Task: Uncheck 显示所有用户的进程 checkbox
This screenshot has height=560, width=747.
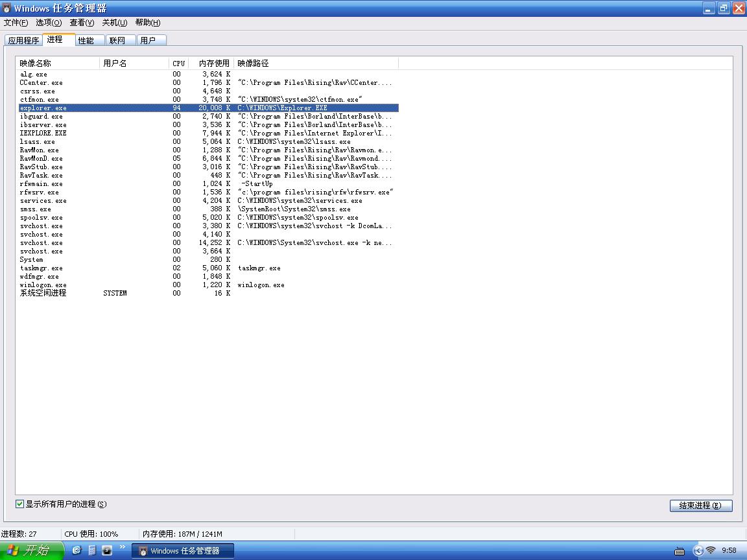Action: coord(19,504)
